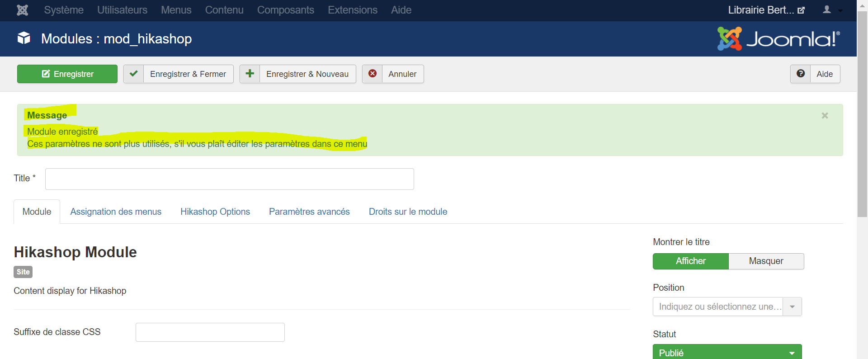Click the Site badge label

pyautogui.click(x=23, y=272)
